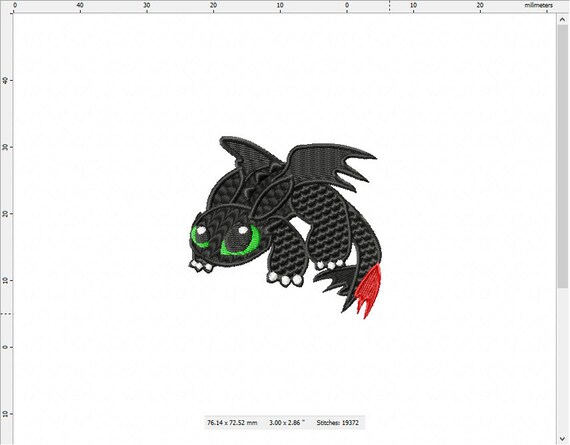Click the 3.00 x 2.86 inch size readout
The height and width of the screenshot is (445, 570).
(286, 423)
